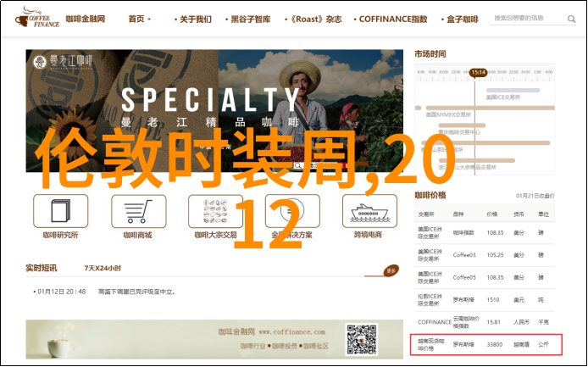The height and width of the screenshot is (367, 588).
Task: Click the 美国NYMEX交易所 session bar
Action: 490,108
